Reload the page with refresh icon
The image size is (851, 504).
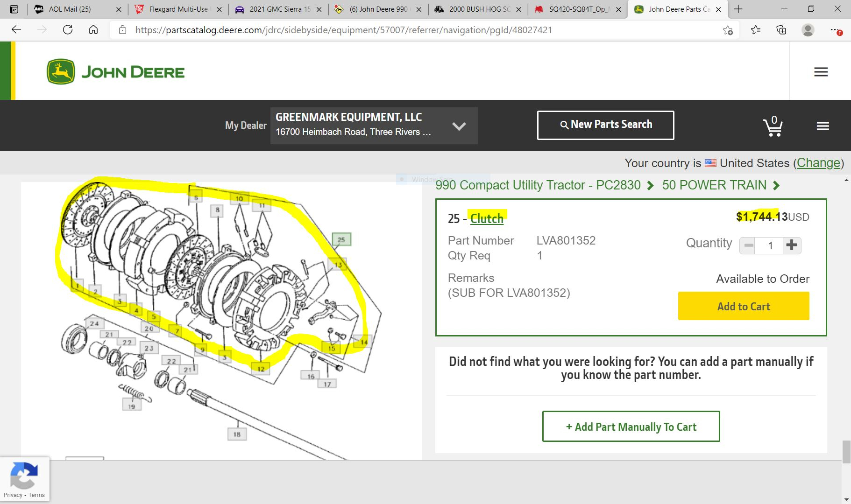(x=68, y=30)
